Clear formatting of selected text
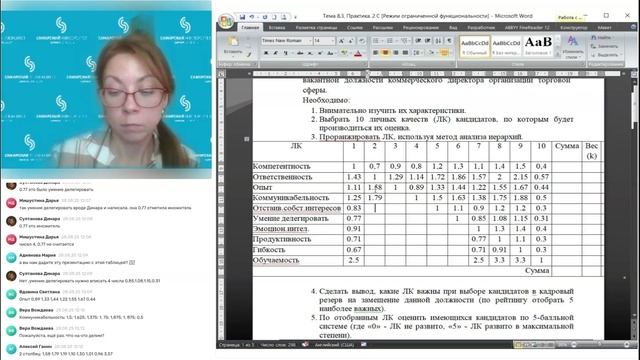640x360 pixels. (361, 41)
